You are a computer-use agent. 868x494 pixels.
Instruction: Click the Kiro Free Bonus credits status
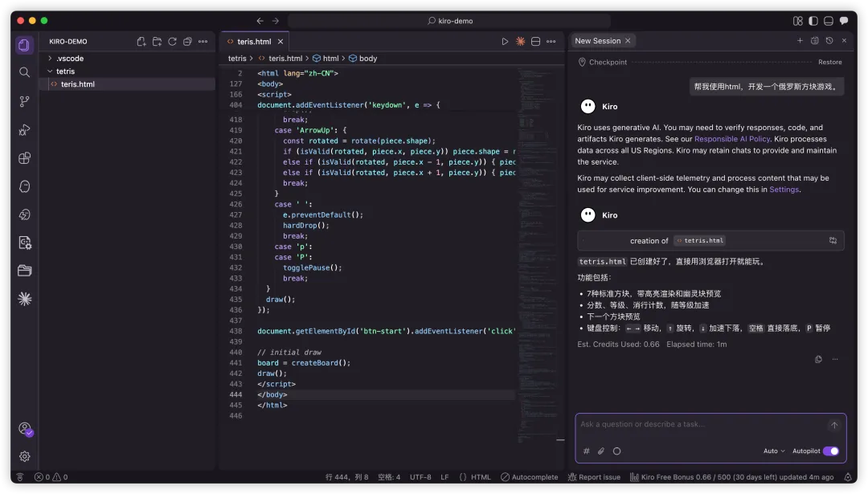[731, 477]
